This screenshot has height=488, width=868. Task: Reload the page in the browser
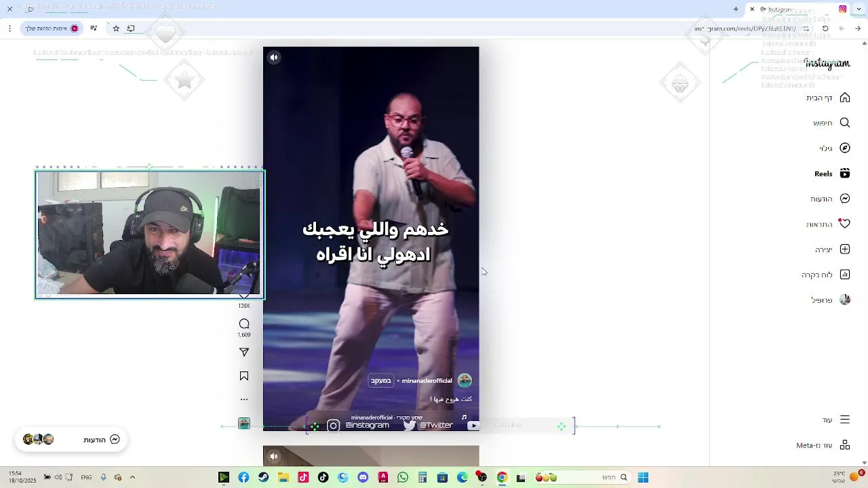[825, 28]
